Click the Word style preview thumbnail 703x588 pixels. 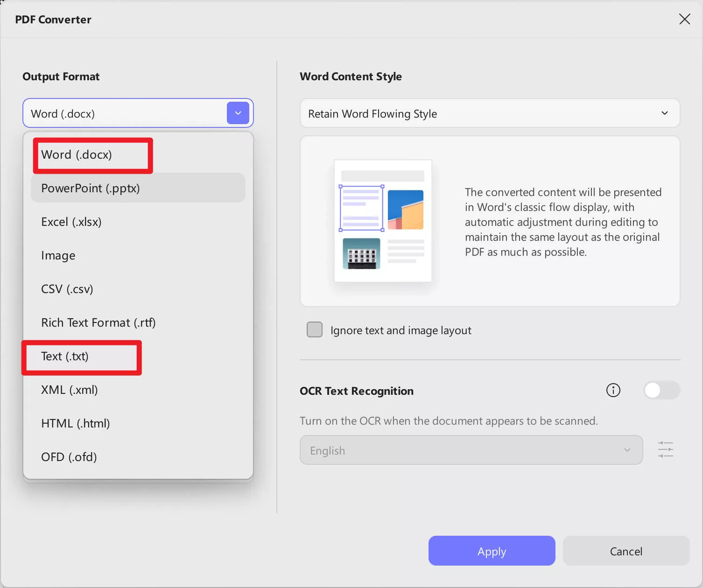click(382, 221)
